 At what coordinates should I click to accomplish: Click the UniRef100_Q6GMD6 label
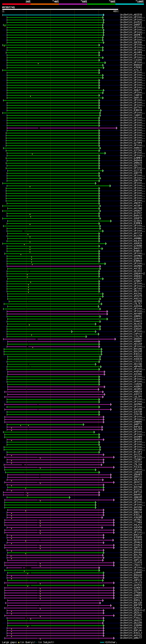coord(131,266)
